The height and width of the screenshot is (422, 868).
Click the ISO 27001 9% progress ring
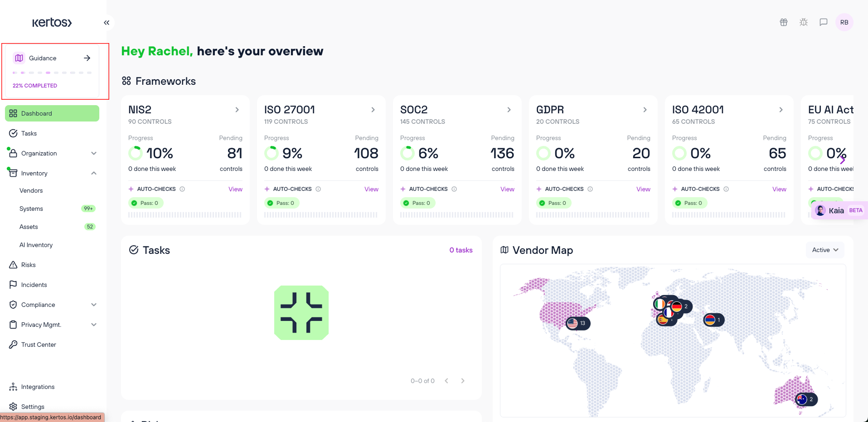tap(272, 153)
